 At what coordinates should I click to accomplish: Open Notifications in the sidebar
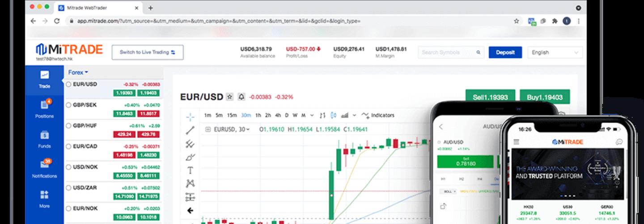[x=44, y=169]
